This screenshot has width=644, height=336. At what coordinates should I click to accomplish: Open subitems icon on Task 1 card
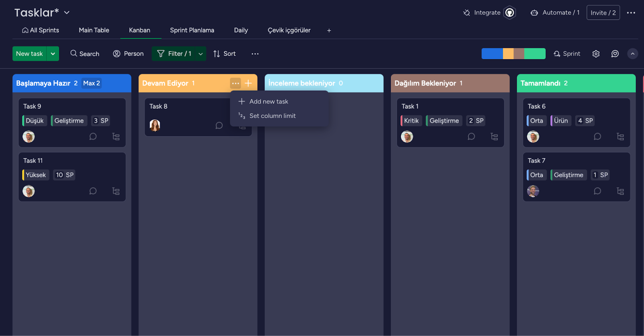pyautogui.click(x=494, y=137)
